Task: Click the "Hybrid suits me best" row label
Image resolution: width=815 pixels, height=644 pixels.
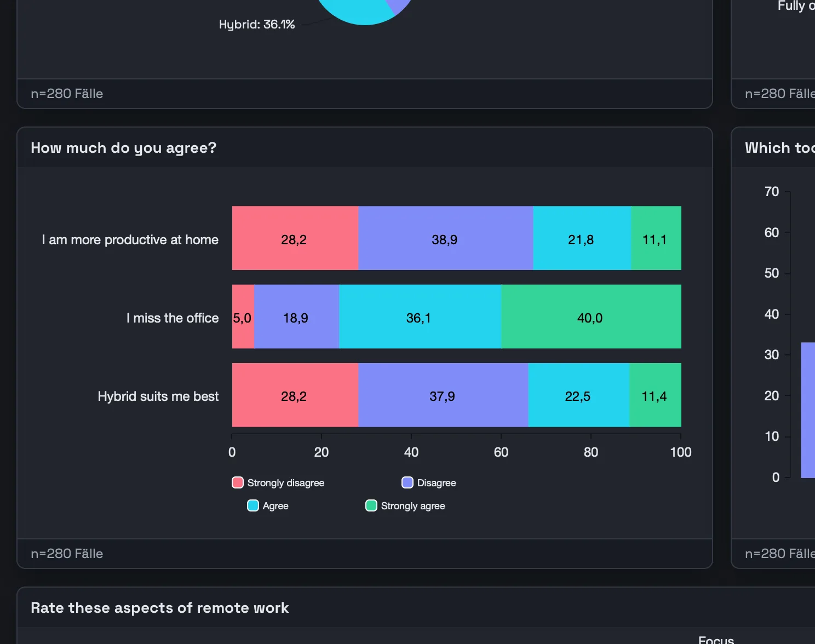Action: 158,396
